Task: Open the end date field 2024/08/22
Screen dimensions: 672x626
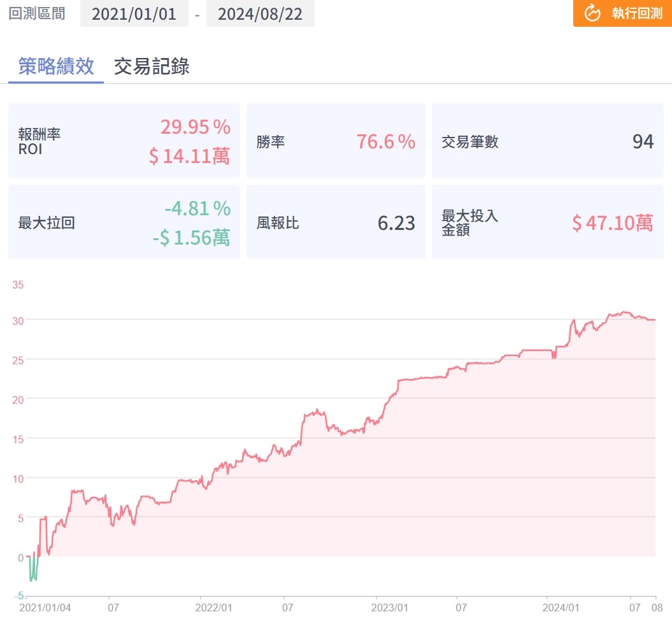Action: tap(260, 14)
